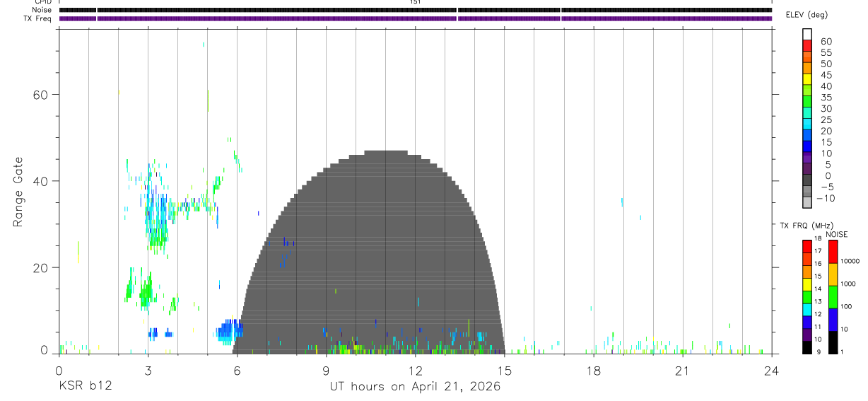Click the '12' tick on the UT hours axis

415,369
